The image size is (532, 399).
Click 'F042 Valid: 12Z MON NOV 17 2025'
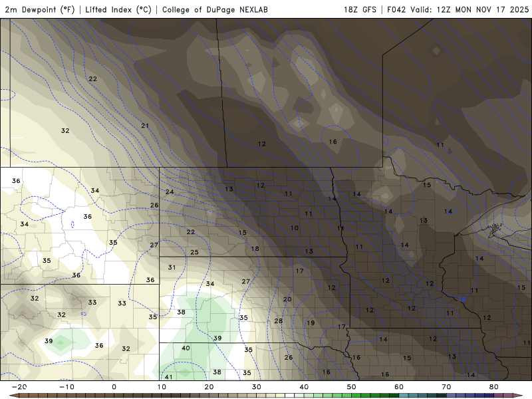[458, 9]
